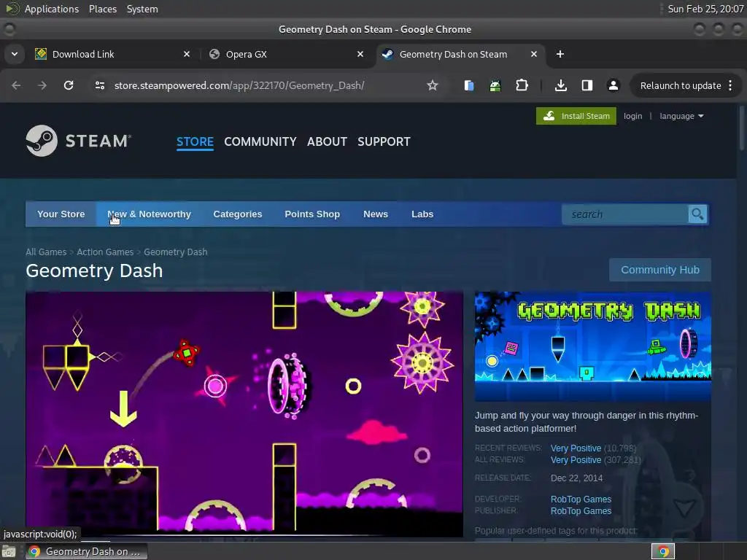Screen dimensions: 747x560
Task: Close the Opera GX tab
Action: (x=360, y=54)
